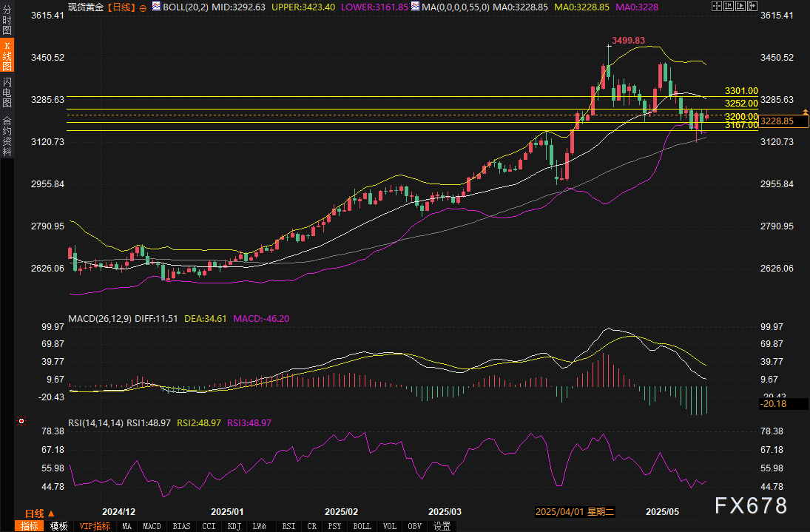Viewport: 810px width, 532px height.
Task: Select the 闪电图 sidebar tab
Action: pos(7,92)
